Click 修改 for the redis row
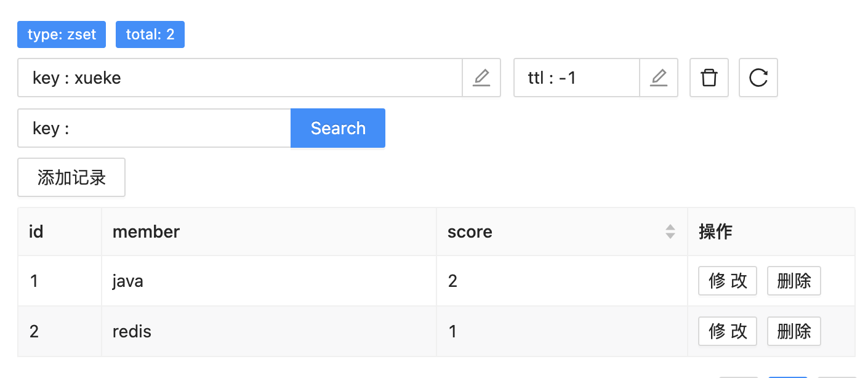The image size is (868, 378). point(728,331)
